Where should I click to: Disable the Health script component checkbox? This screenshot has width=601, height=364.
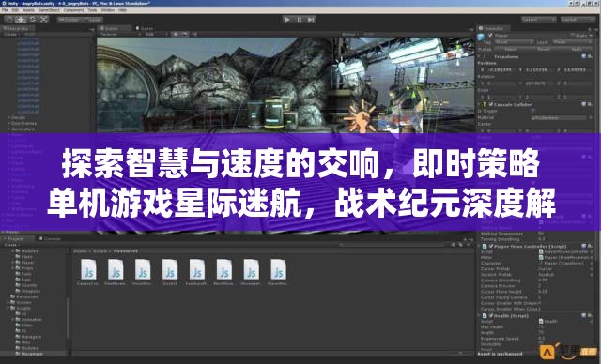point(490,316)
